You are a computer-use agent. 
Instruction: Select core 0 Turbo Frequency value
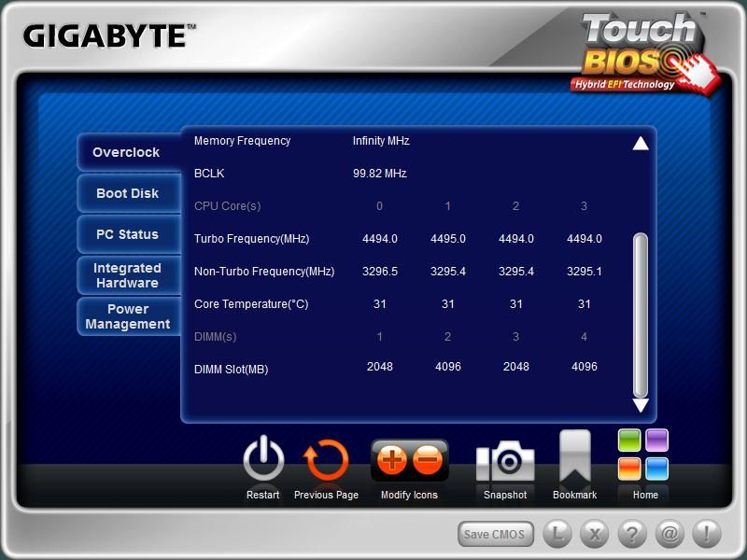(x=380, y=239)
